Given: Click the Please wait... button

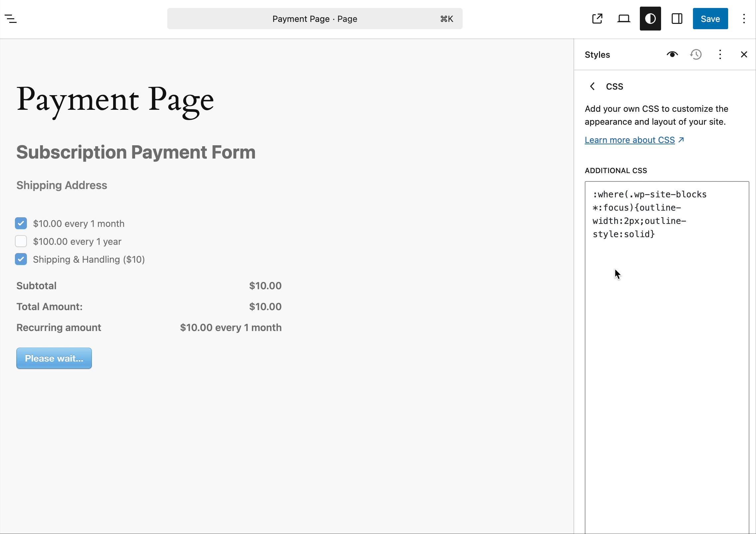Looking at the screenshot, I should tap(54, 358).
